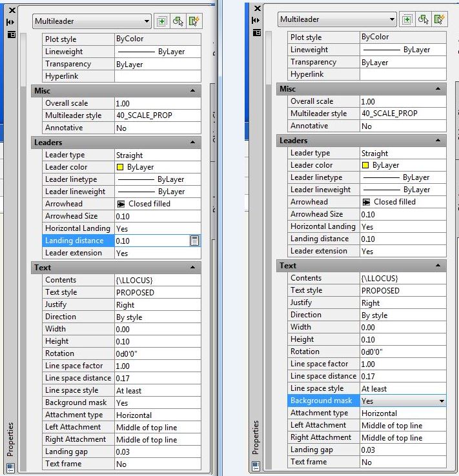Click Transparency ByLayer in the right palette
Image resolution: width=459 pixels, height=476 pixels.
(x=403, y=62)
